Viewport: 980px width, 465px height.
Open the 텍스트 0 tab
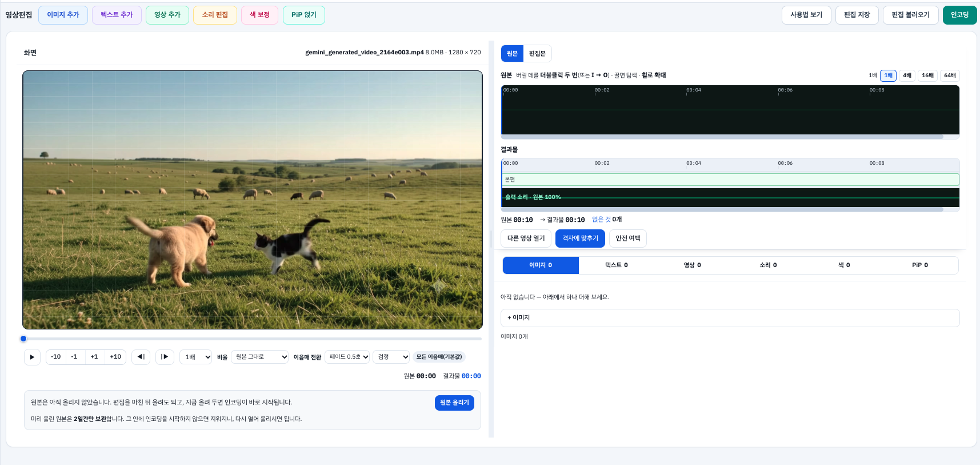617,265
